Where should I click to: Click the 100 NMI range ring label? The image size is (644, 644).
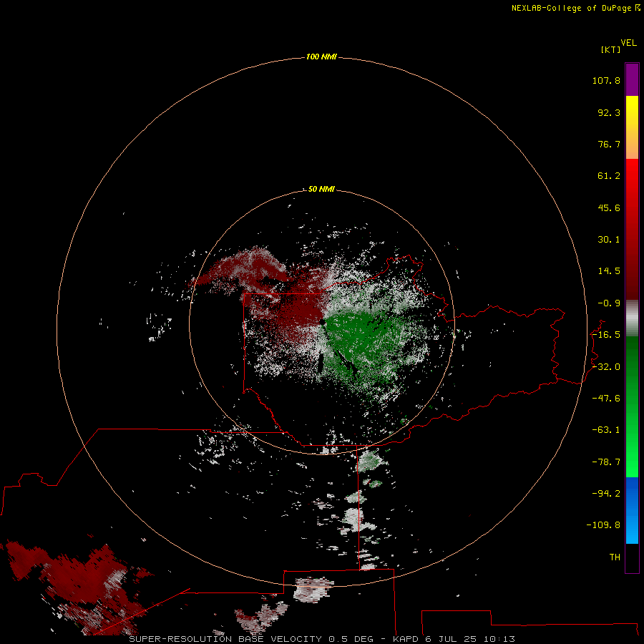tap(321, 57)
